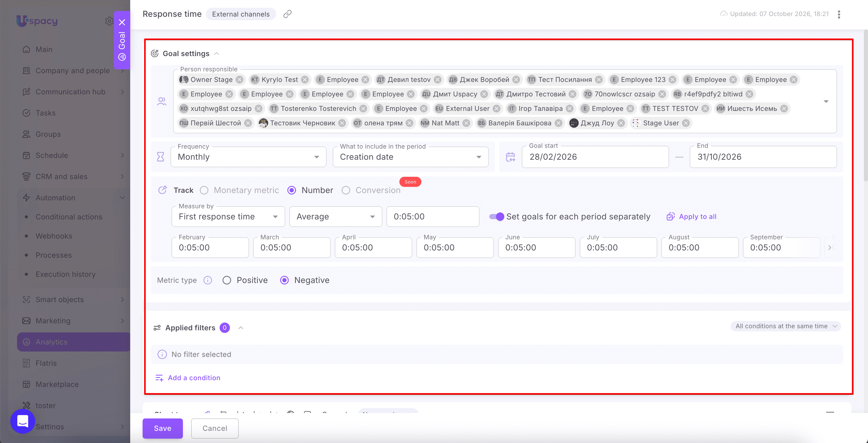The image size is (868, 443).
Task: Open the three-dot options menu
Action: pos(839,14)
